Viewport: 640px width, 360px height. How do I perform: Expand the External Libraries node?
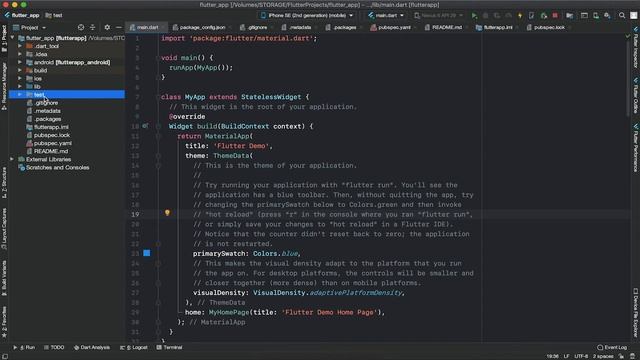pos(12,159)
